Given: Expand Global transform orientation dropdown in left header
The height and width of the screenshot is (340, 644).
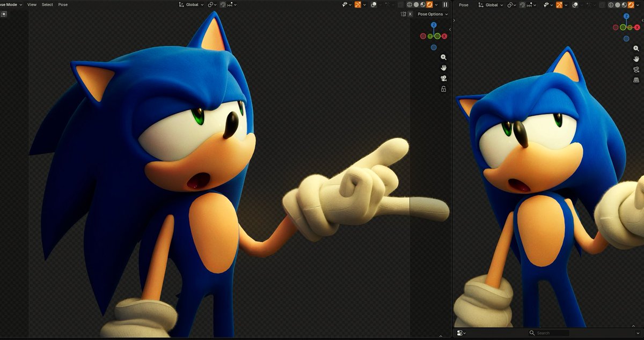Looking at the screenshot, I should click(x=192, y=4).
